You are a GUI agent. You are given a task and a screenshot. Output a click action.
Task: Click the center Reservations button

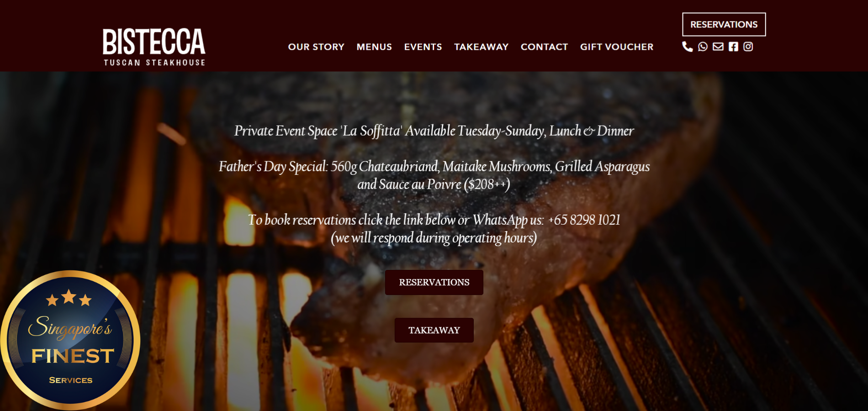(x=434, y=282)
